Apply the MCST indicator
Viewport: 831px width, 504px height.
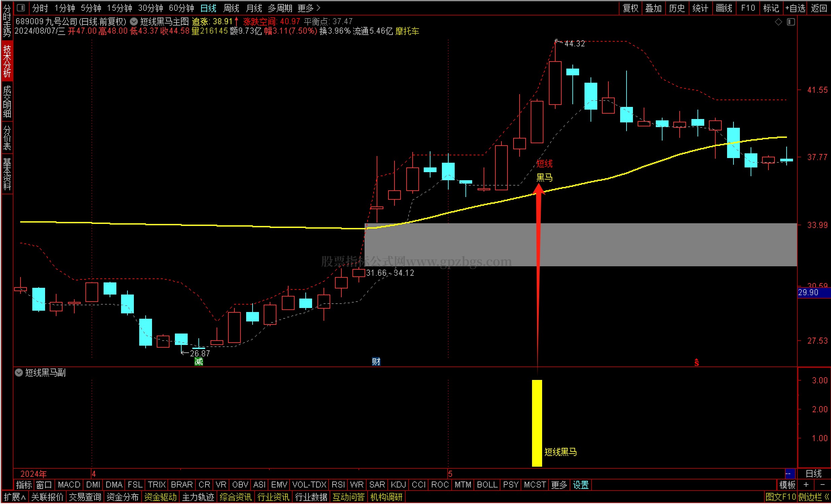click(x=535, y=485)
